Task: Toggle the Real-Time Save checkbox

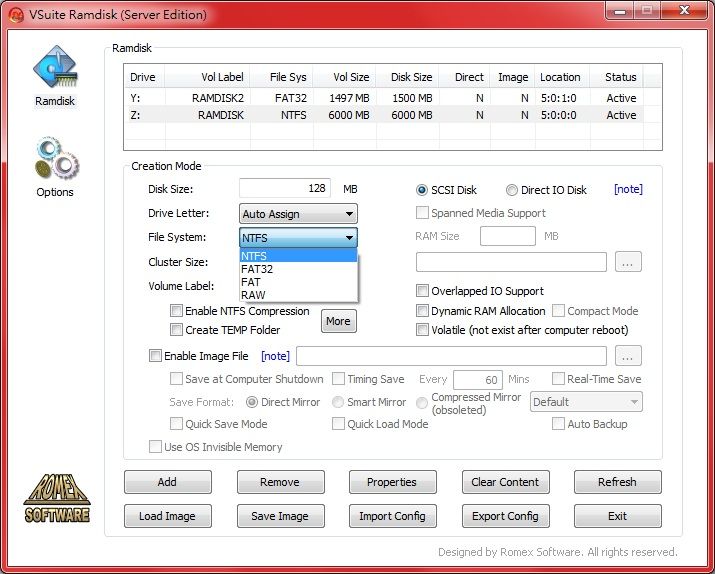Action: tap(558, 379)
